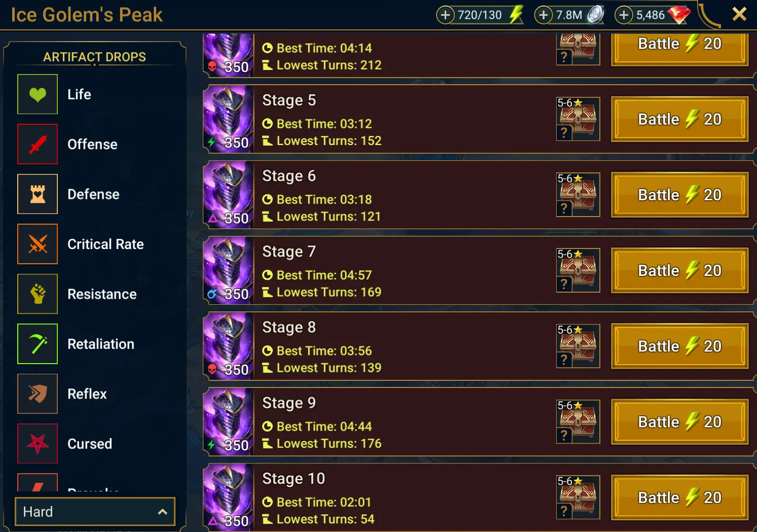This screenshot has width=757, height=532.
Task: View the Stage 7 reward chest
Action: click(x=578, y=270)
